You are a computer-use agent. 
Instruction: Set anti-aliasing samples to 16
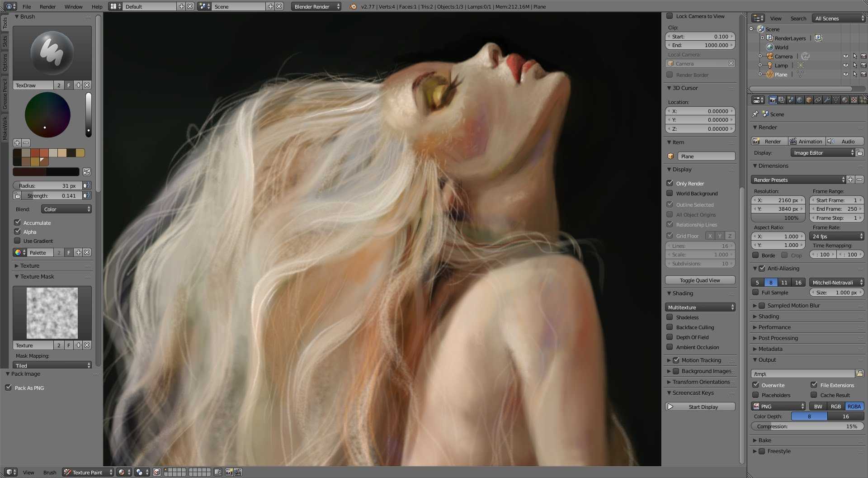click(x=798, y=282)
